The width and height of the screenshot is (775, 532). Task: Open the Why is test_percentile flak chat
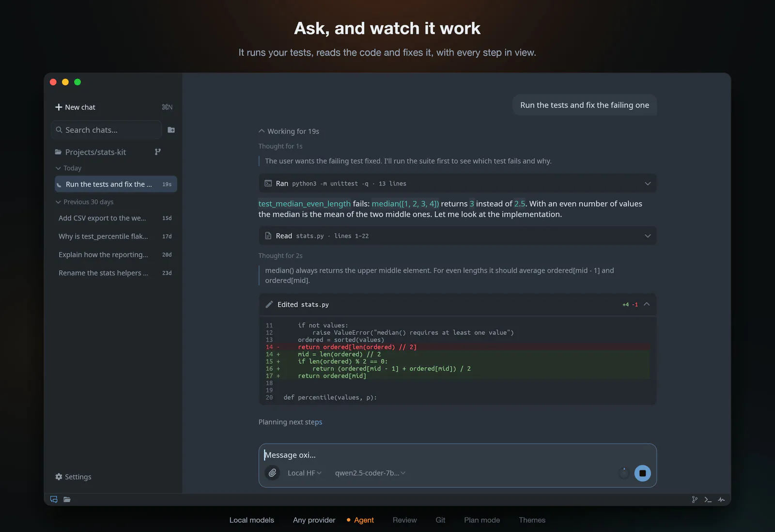[x=116, y=236]
